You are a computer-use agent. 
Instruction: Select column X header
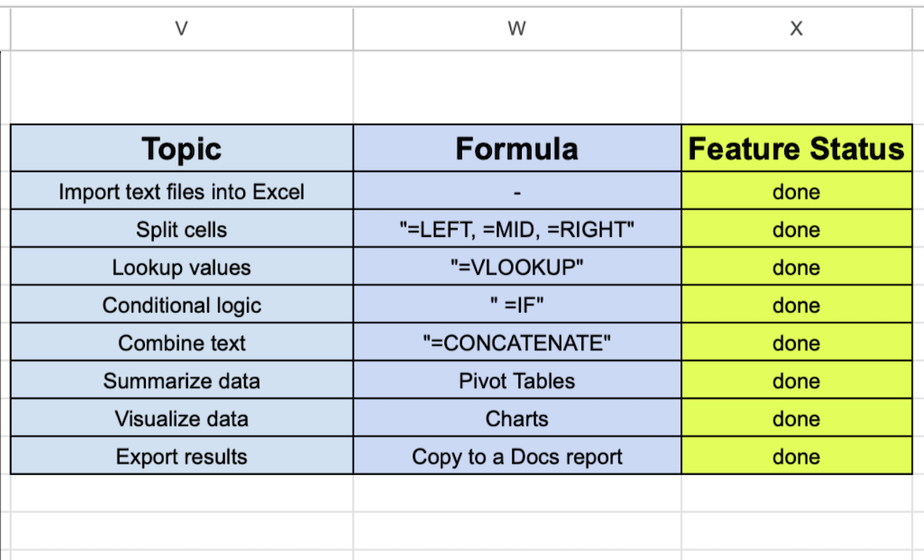pyautogui.click(x=796, y=28)
